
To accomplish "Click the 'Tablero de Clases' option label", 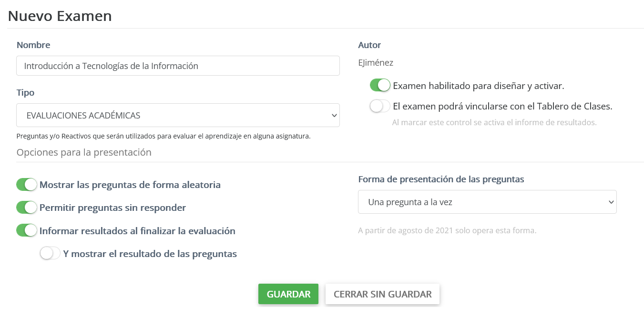I will coord(502,106).
